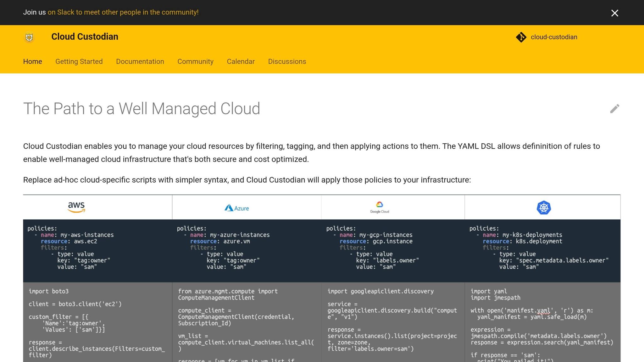The width and height of the screenshot is (644, 362).
Task: Click 'my-gcp-instances' policy name text
Action: (x=386, y=235)
